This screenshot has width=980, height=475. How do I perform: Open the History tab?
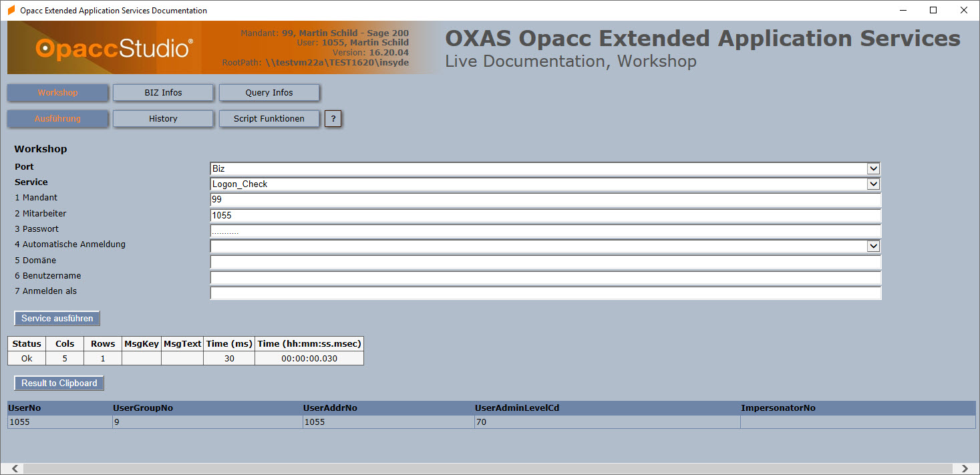(163, 118)
